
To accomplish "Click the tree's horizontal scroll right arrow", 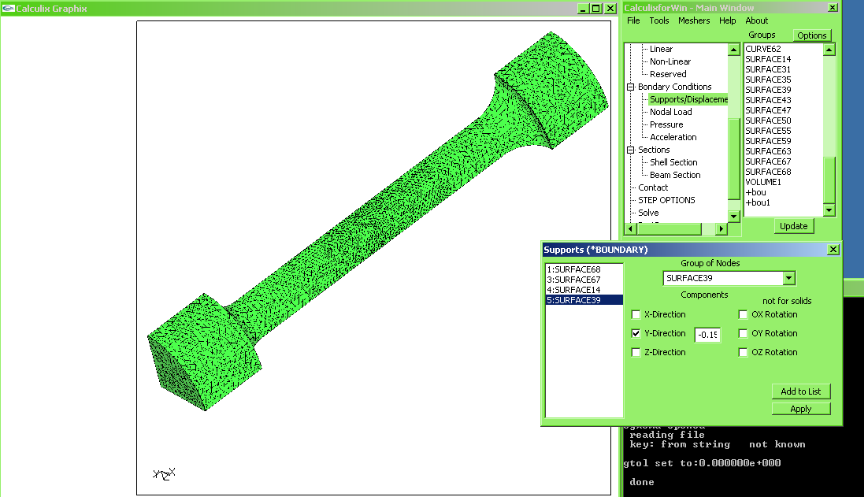I will point(721,229).
